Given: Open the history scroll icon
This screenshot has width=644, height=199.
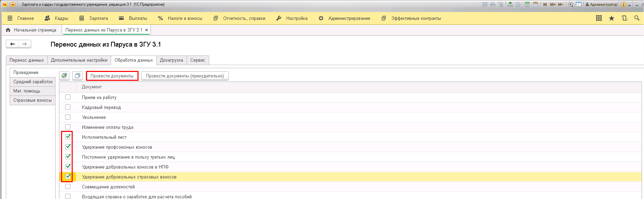Looking at the screenshot, I should 624,18.
